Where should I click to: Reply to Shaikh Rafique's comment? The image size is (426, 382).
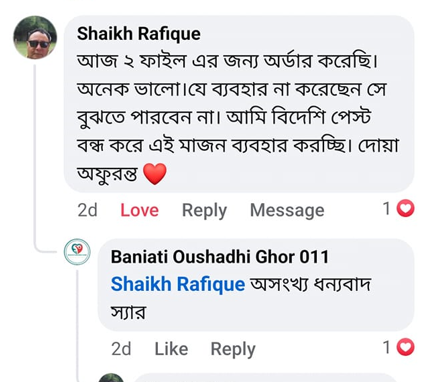[x=204, y=211]
